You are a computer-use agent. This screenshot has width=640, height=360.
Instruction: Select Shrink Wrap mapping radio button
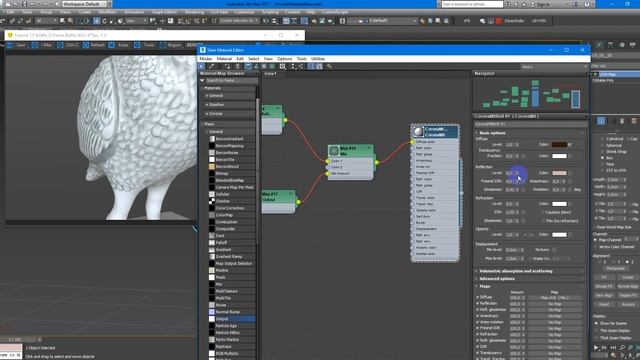602,151
